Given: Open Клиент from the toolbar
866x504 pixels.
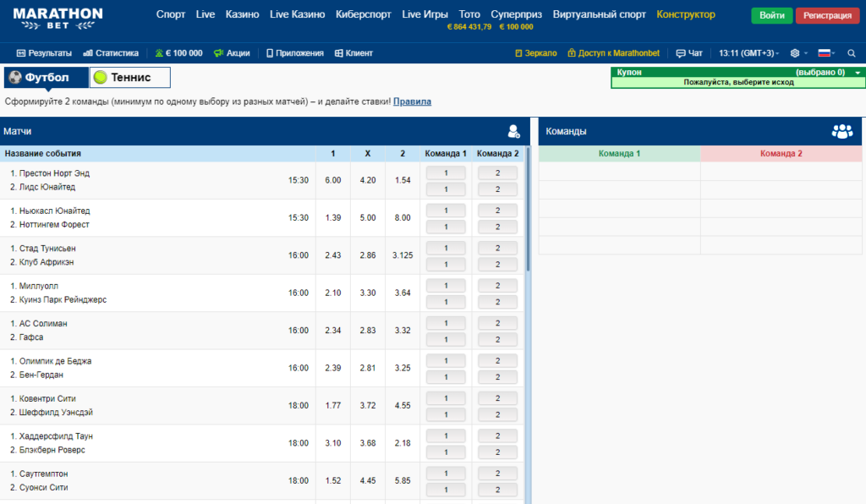Looking at the screenshot, I should click(354, 53).
